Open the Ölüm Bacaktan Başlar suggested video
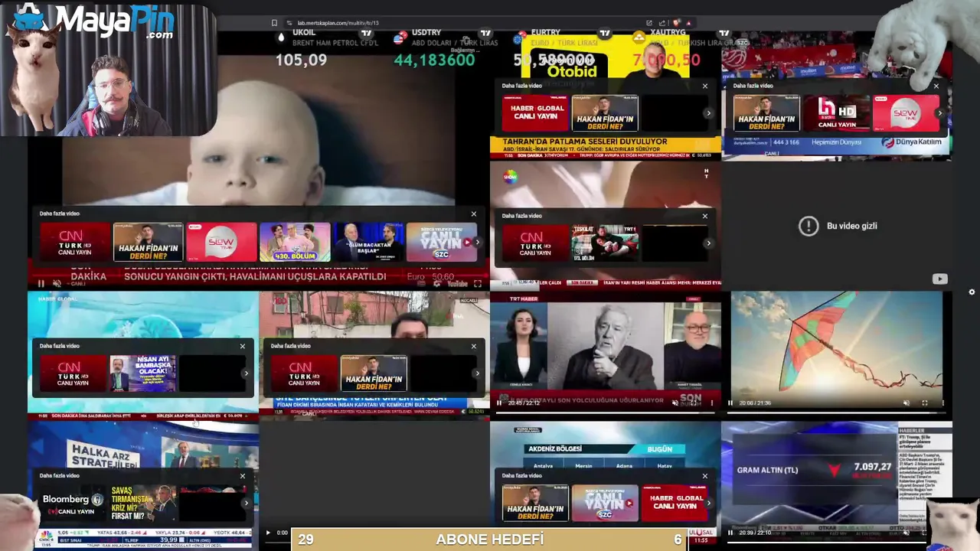This screenshot has height=551, width=980. pos(368,243)
